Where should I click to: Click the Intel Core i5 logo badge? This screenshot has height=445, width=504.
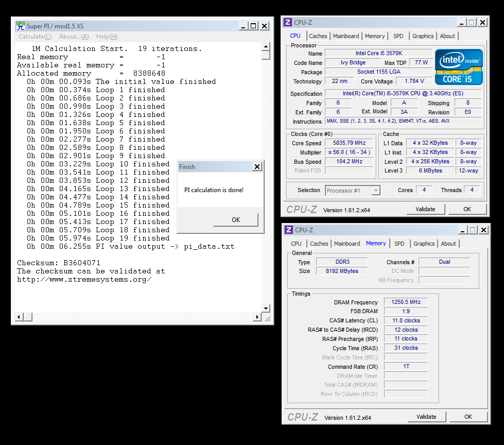(x=459, y=67)
